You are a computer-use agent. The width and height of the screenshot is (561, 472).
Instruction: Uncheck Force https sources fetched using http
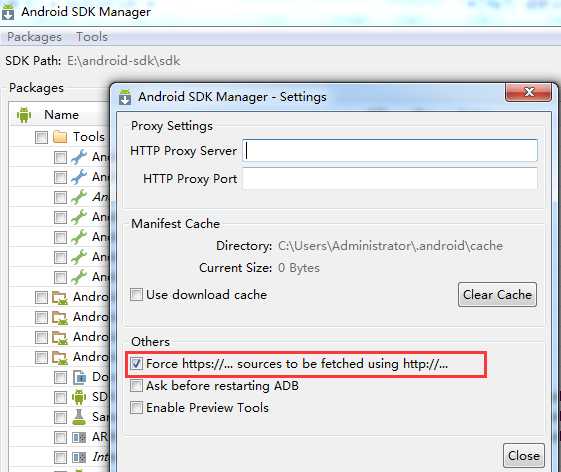(x=136, y=364)
